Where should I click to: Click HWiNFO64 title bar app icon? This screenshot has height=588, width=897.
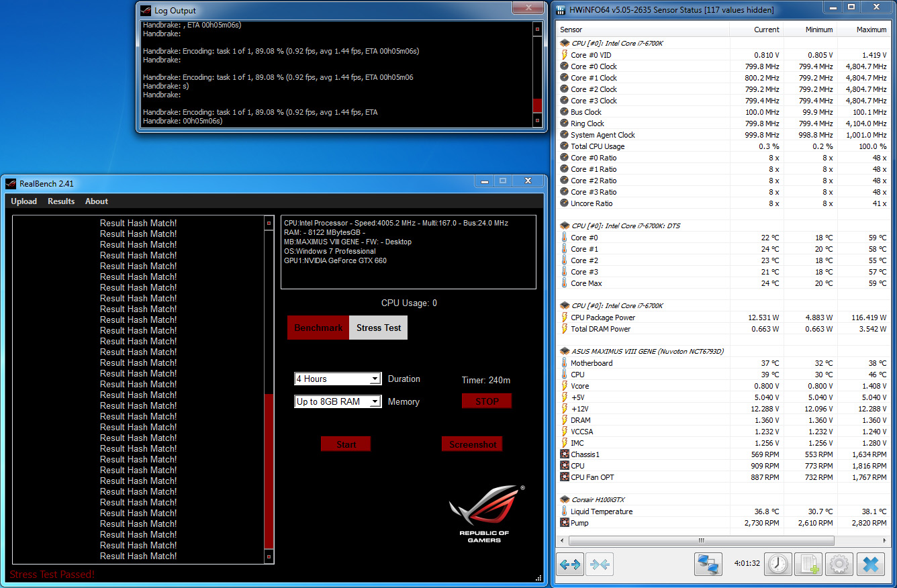[560, 9]
